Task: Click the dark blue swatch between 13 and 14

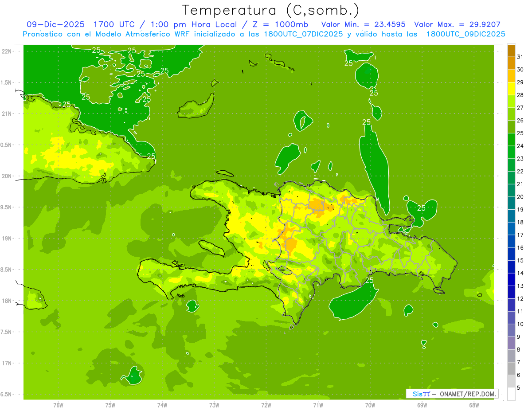Action: click(x=511, y=279)
